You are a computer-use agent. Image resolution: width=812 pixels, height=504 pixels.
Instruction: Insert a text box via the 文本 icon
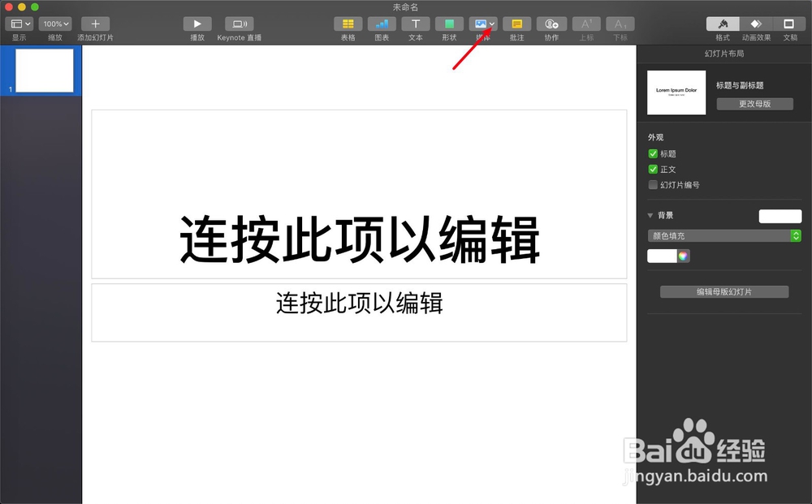coord(415,24)
